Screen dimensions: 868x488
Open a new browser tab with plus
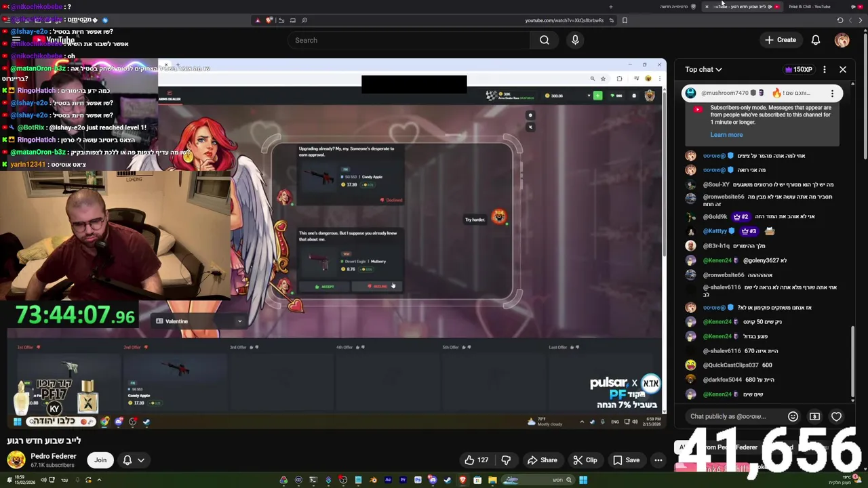pyautogui.click(x=611, y=7)
